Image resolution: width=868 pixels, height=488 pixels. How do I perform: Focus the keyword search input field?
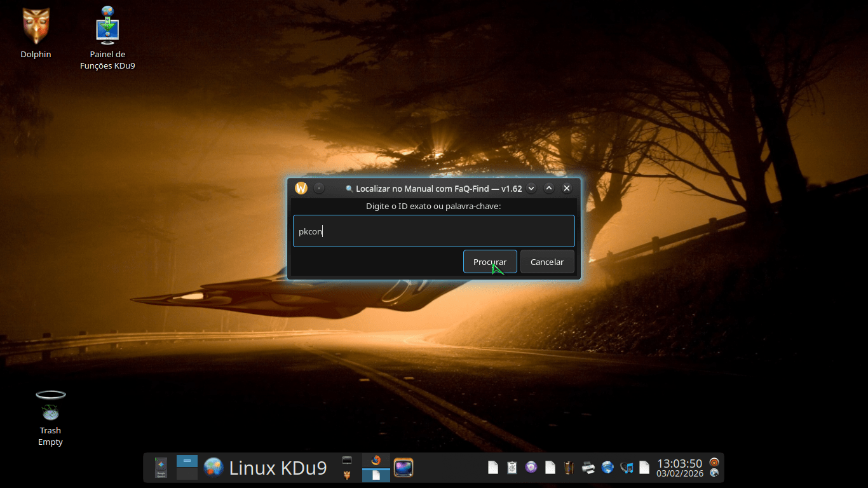(x=433, y=231)
